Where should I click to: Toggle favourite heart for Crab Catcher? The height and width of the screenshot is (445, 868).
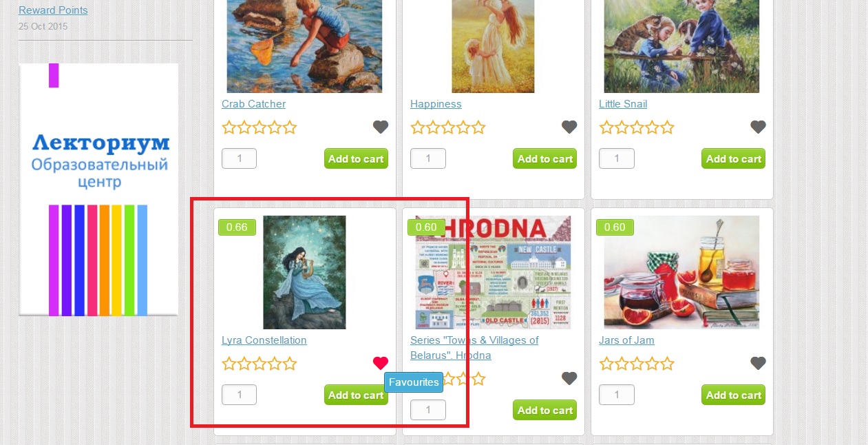tap(381, 127)
